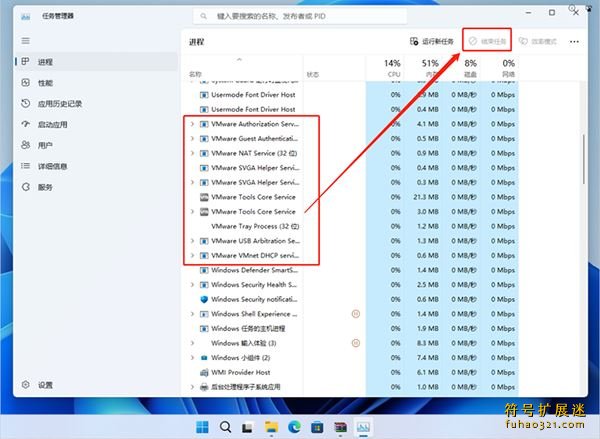Screen dimensions: 600x439
Task: Select the VMware Guest Authentication row name
Action: click(254, 139)
